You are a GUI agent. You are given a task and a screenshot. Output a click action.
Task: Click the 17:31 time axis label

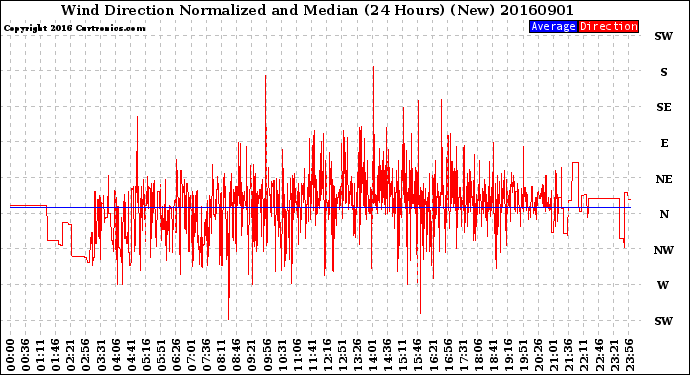pos(463,355)
